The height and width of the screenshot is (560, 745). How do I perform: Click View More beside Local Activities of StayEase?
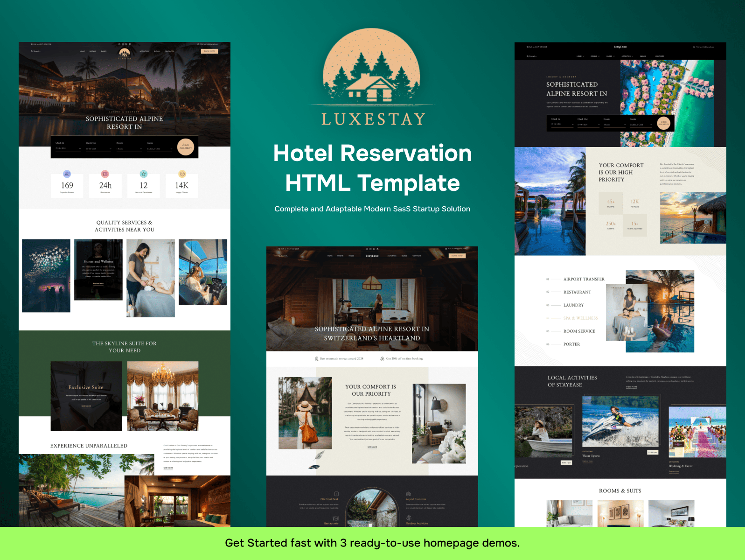click(631, 387)
